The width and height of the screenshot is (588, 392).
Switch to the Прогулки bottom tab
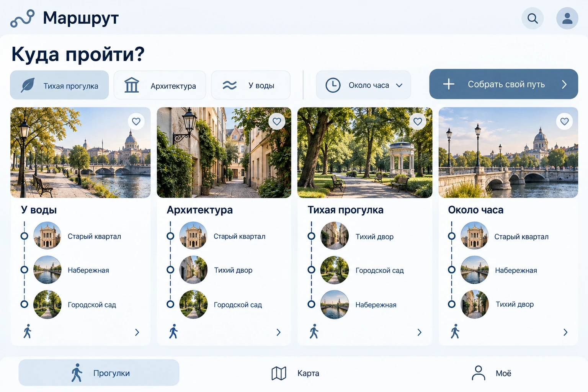(99, 372)
